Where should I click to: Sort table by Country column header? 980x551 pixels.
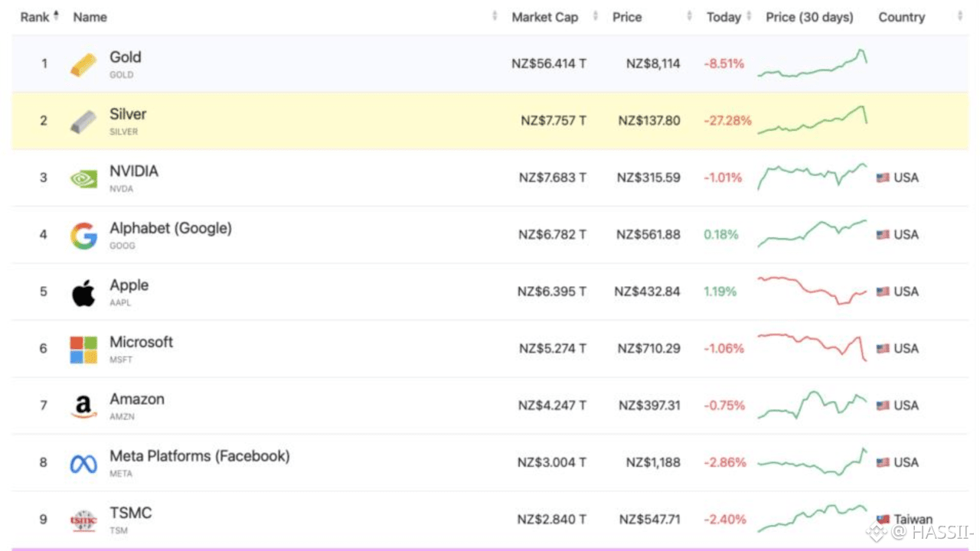click(x=901, y=17)
